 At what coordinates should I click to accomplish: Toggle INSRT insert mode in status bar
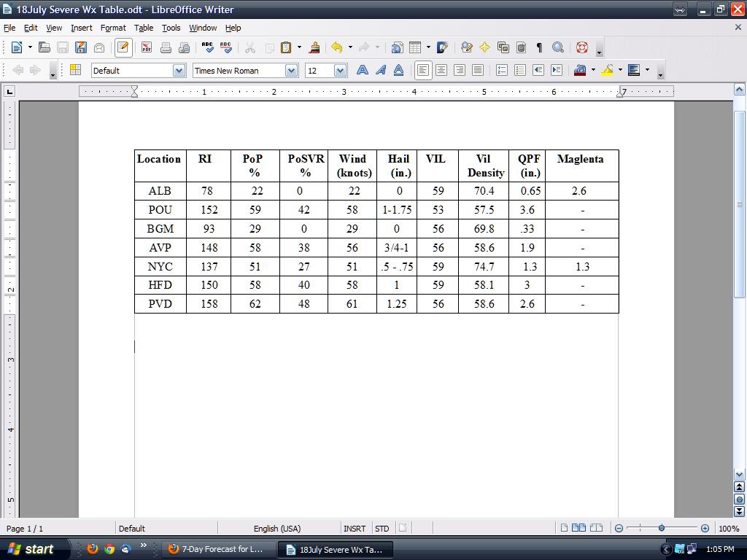355,529
